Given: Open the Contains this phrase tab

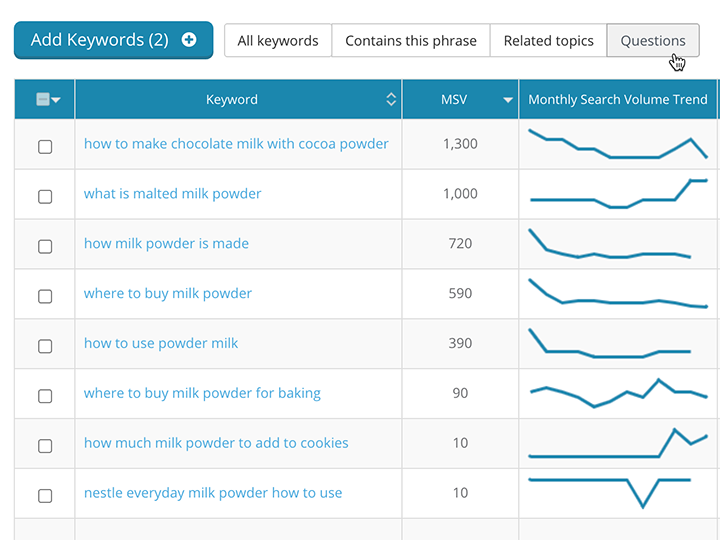Looking at the screenshot, I should 410,41.
